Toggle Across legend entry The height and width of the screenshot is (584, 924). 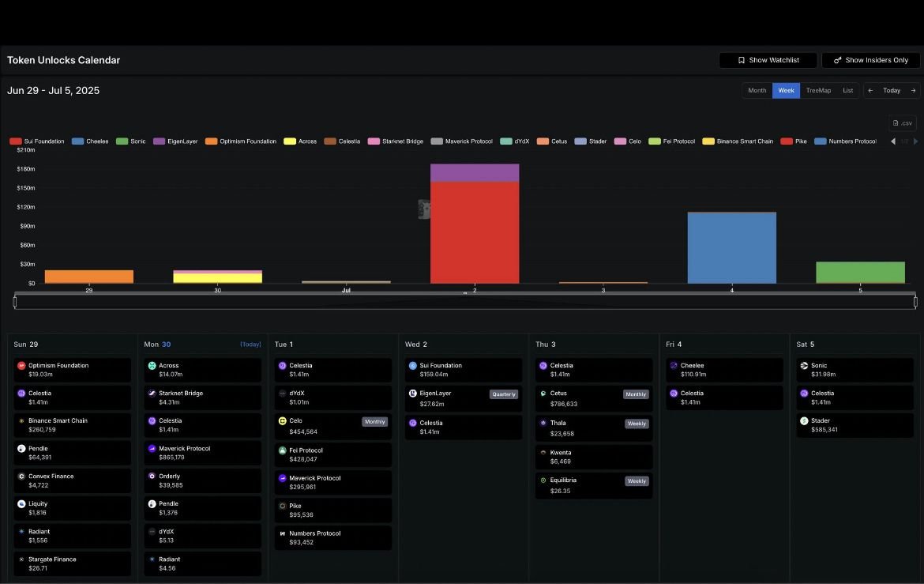(x=300, y=141)
